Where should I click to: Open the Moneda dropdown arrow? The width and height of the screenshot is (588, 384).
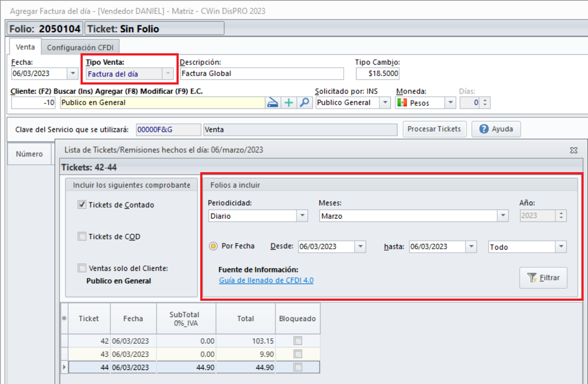point(450,103)
